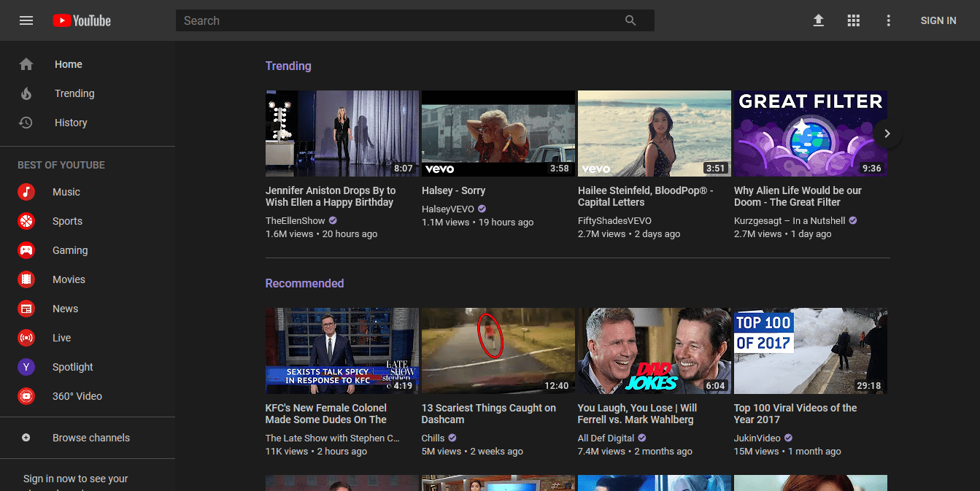
Task: Click the History clock icon
Action: point(26,123)
